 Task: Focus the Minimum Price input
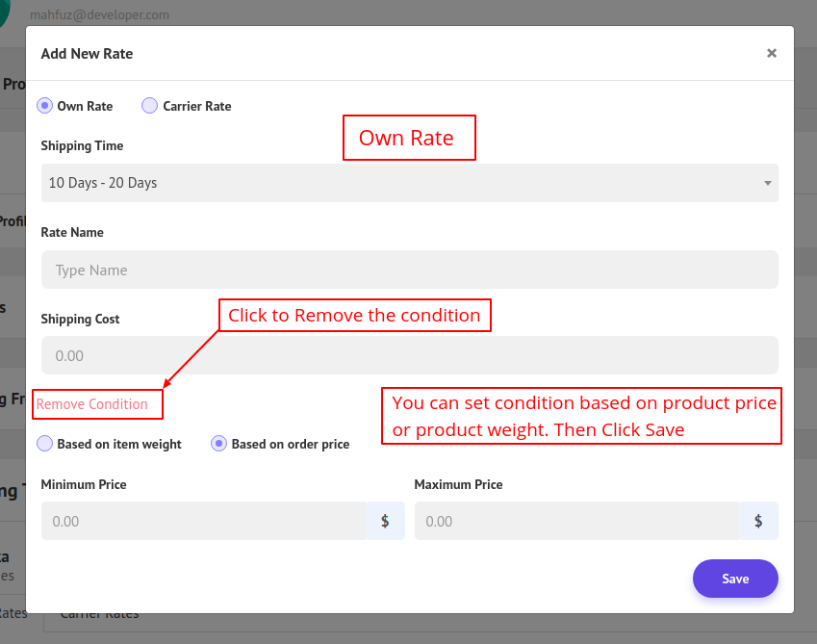[203, 521]
